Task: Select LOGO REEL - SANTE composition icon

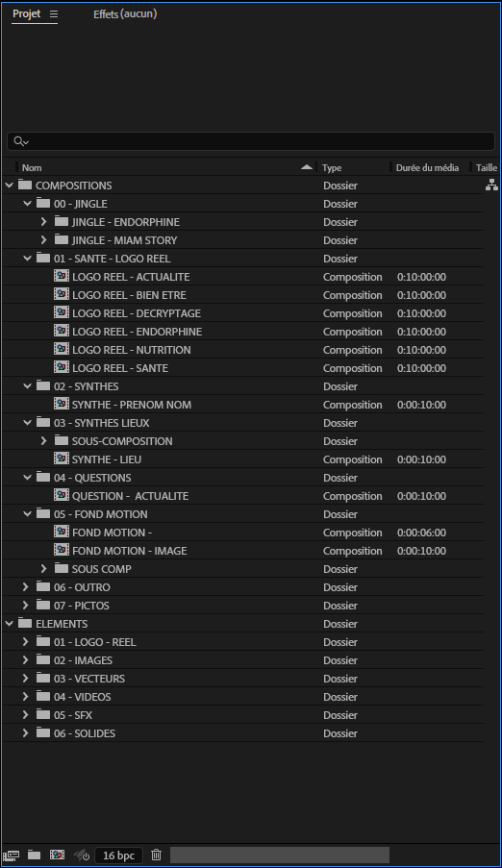Action: pyautogui.click(x=62, y=367)
